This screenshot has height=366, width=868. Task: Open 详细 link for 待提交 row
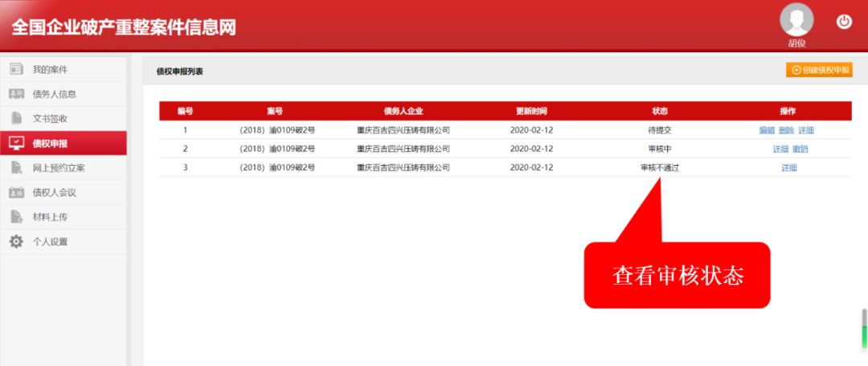806,130
